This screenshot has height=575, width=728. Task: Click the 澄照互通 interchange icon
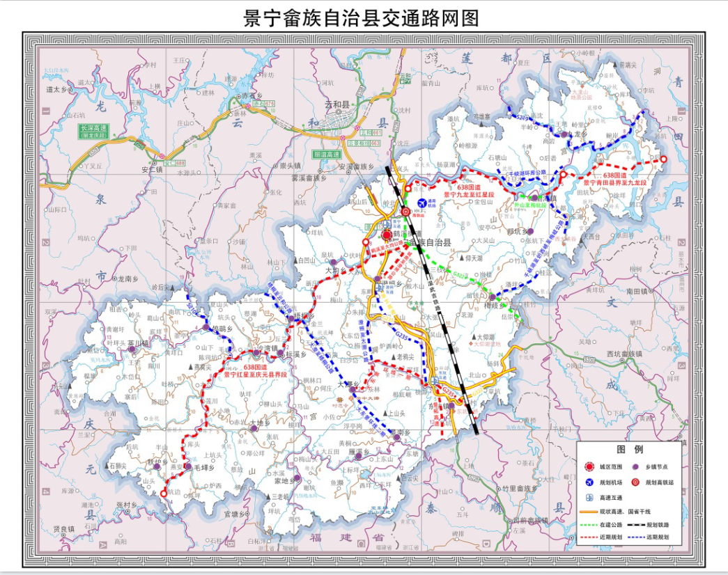point(379,287)
